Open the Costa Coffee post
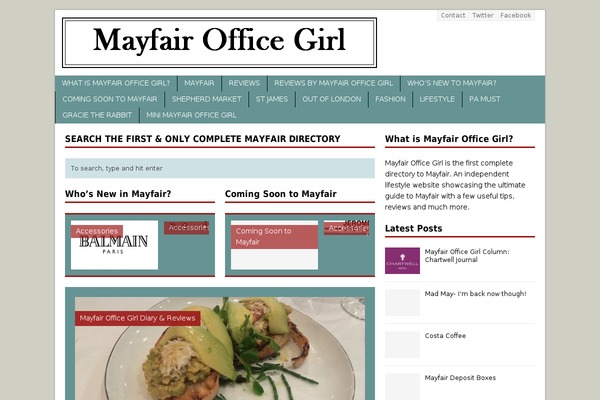Image resolution: width=600 pixels, height=400 pixels. (445, 336)
